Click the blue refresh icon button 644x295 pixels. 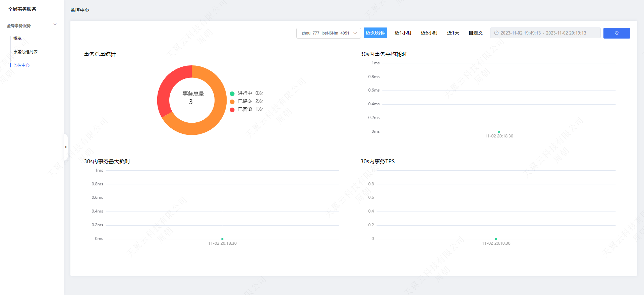tap(617, 33)
